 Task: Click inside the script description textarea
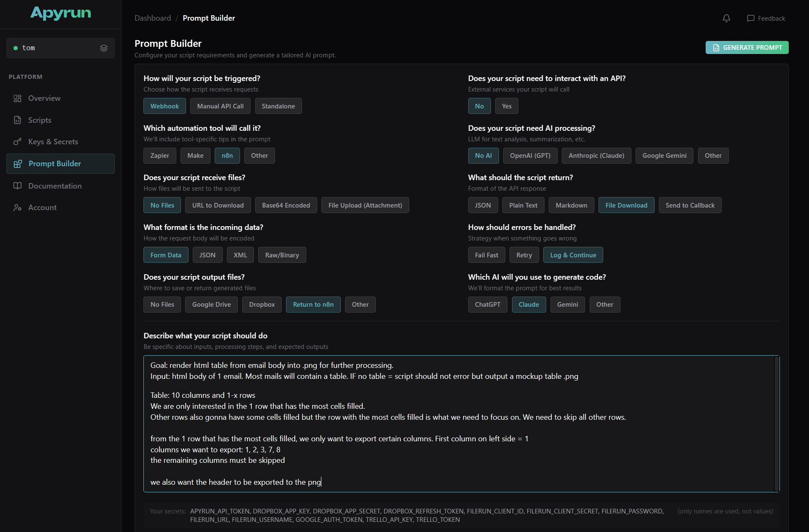click(x=460, y=422)
